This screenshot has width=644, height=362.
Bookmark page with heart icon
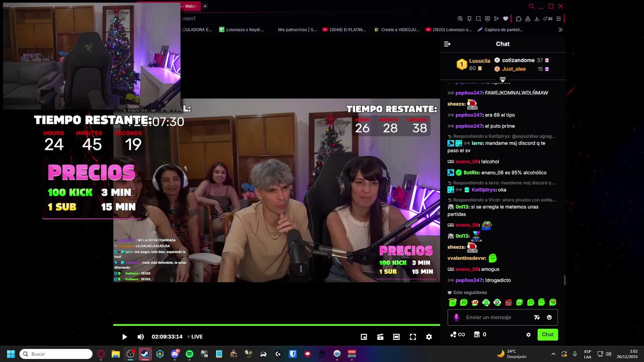pyautogui.click(x=506, y=19)
